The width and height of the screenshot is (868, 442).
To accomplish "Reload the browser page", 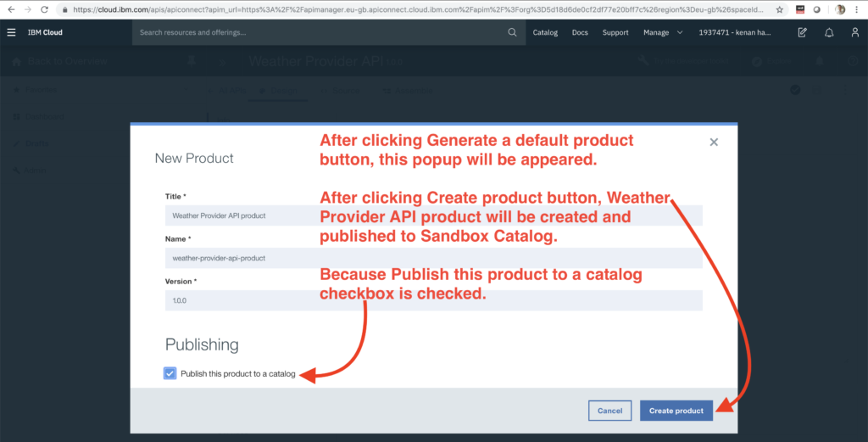I will pos(44,9).
